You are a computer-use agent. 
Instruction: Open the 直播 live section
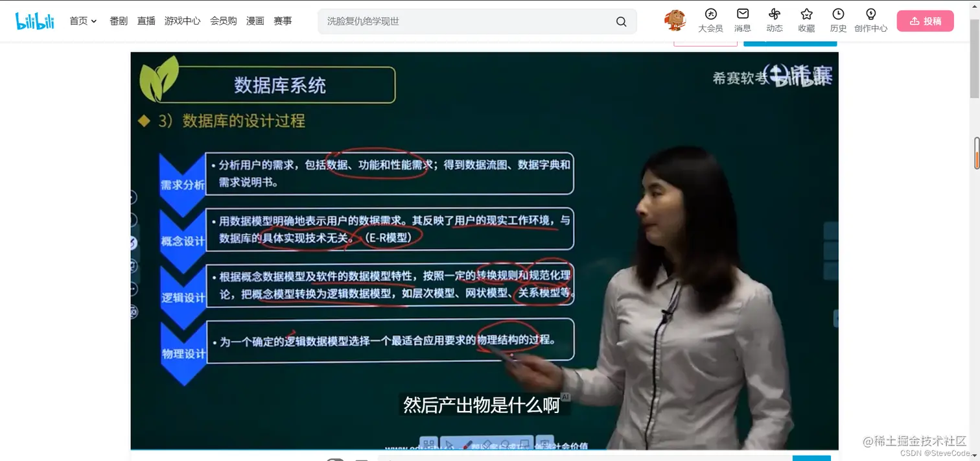145,20
